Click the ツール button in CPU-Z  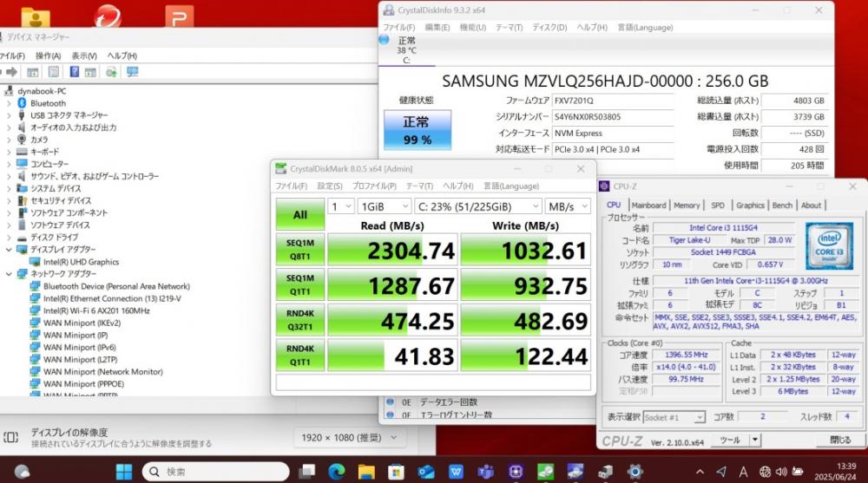731,441
